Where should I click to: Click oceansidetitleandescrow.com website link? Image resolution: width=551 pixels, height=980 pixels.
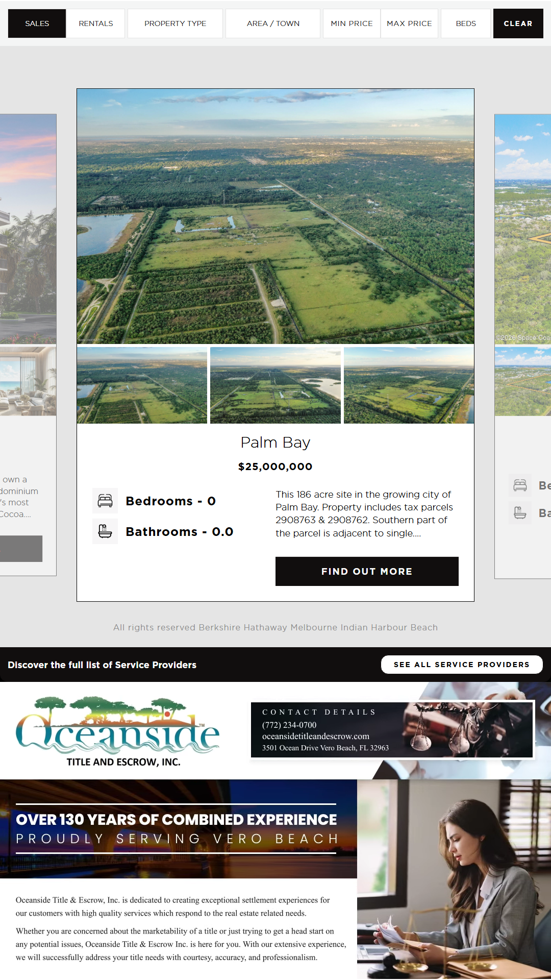[x=316, y=736]
